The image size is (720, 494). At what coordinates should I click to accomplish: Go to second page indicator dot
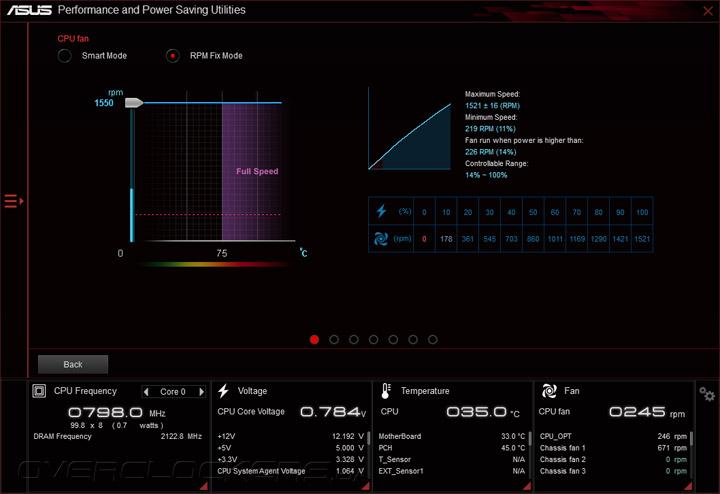(334, 339)
